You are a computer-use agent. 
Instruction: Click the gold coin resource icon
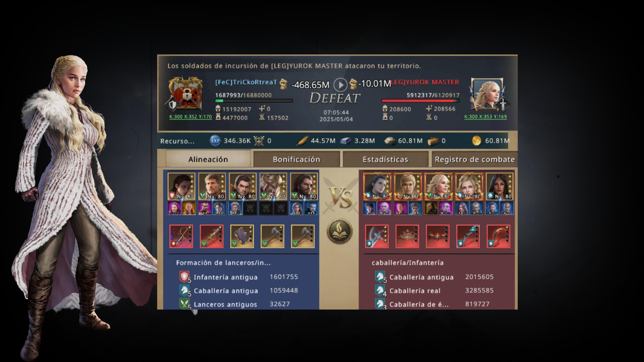[x=476, y=141]
